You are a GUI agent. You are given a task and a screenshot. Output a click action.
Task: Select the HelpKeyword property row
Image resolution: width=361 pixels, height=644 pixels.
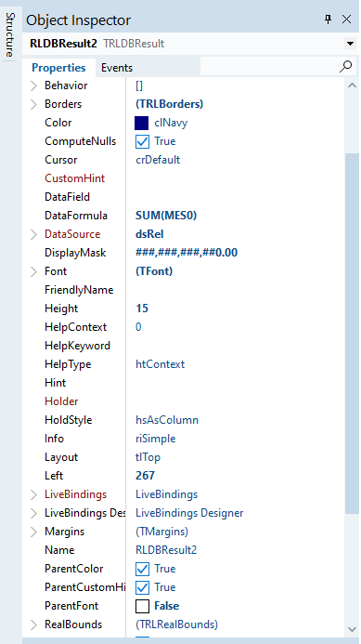[183, 346]
